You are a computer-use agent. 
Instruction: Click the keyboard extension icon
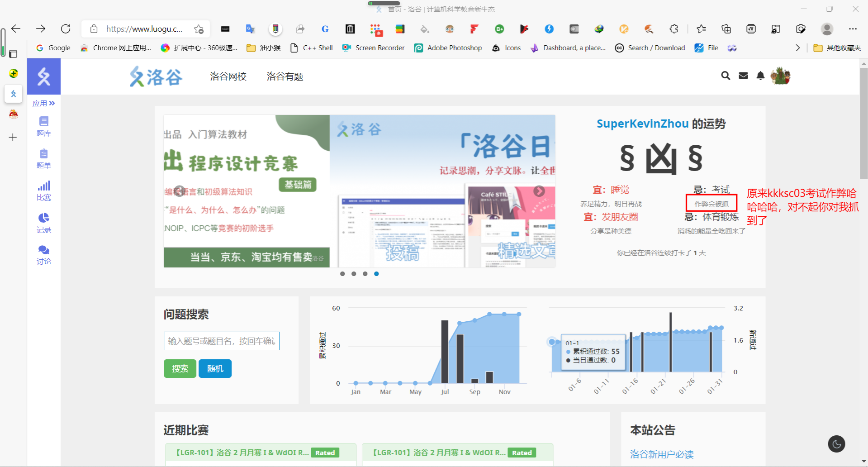click(225, 29)
